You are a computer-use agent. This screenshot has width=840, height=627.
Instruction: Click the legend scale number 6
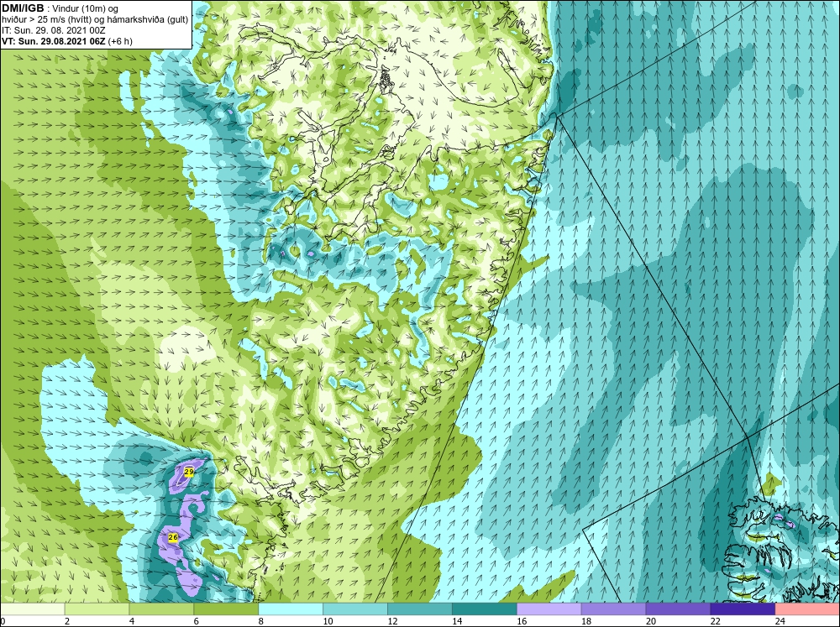(197, 621)
